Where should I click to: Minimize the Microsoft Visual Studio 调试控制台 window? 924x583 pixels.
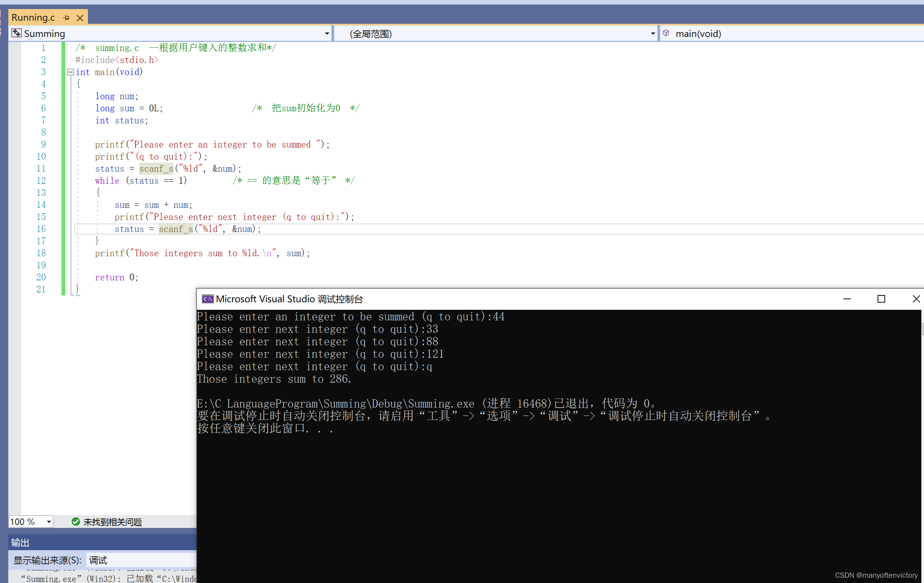tap(847, 299)
